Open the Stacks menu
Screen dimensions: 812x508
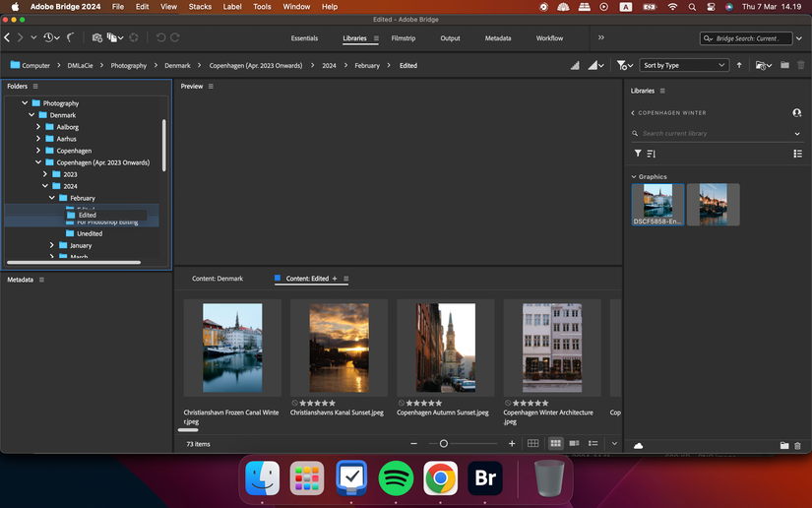(x=200, y=7)
